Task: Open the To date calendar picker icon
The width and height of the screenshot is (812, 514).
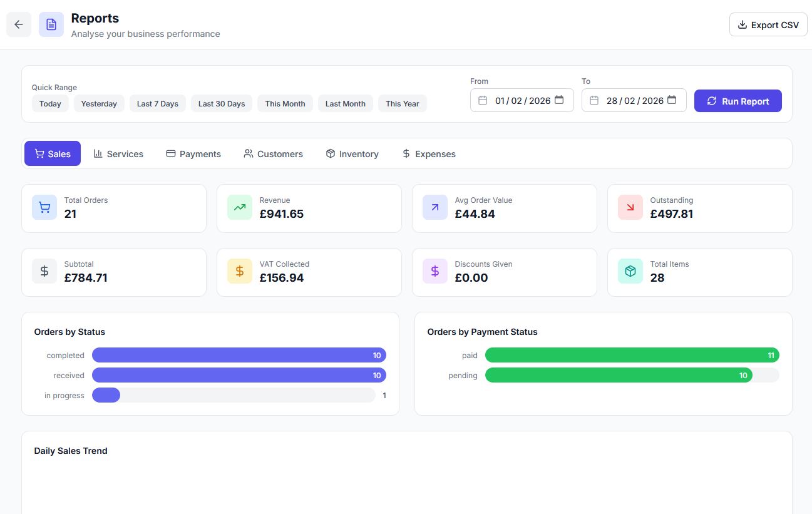Action: 672,100
